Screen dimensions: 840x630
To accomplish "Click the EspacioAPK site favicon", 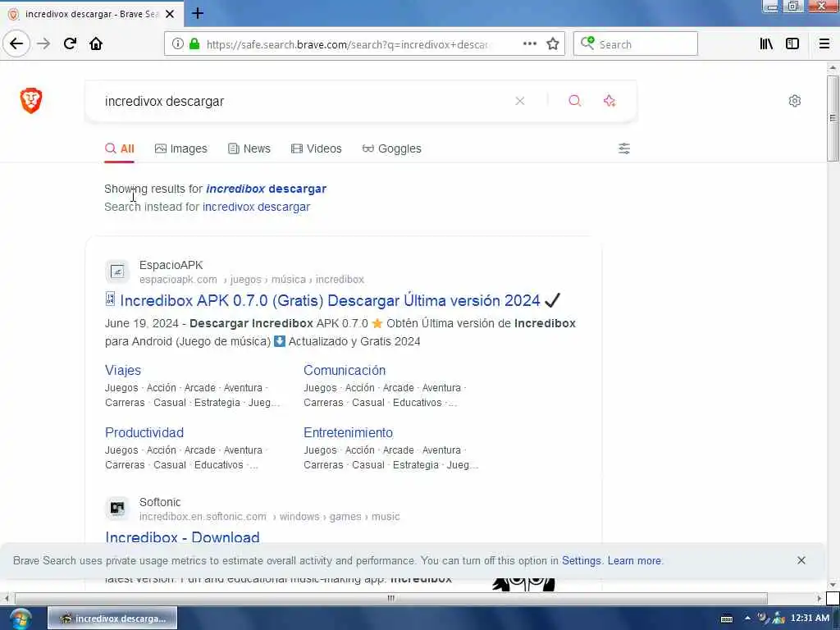I will [116, 272].
